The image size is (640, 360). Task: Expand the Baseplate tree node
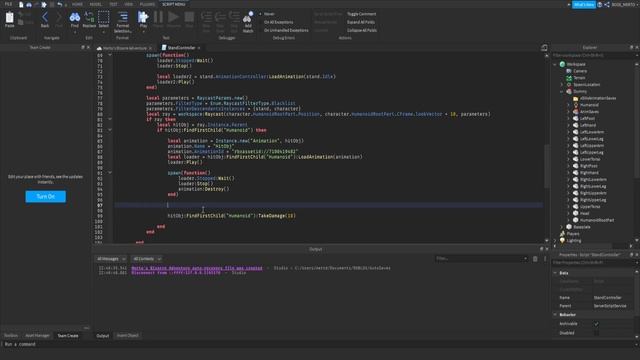click(562, 227)
